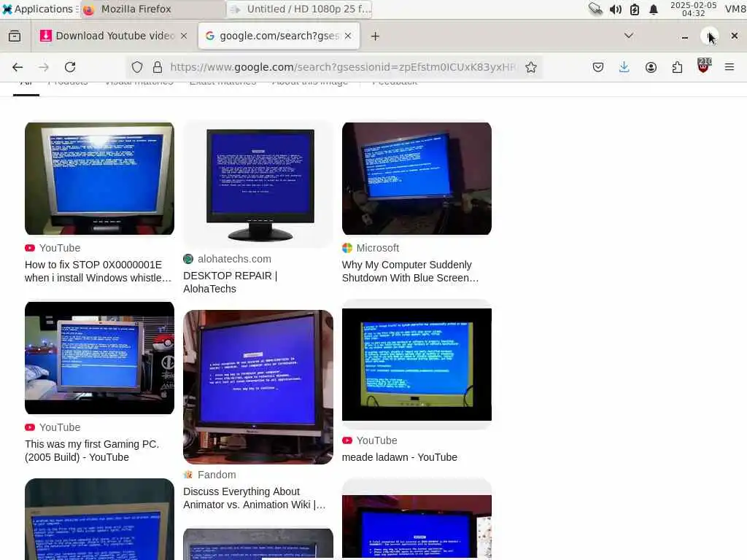
Task: Open the Fandom blue screen monitor thumbnail
Action: [x=258, y=387]
